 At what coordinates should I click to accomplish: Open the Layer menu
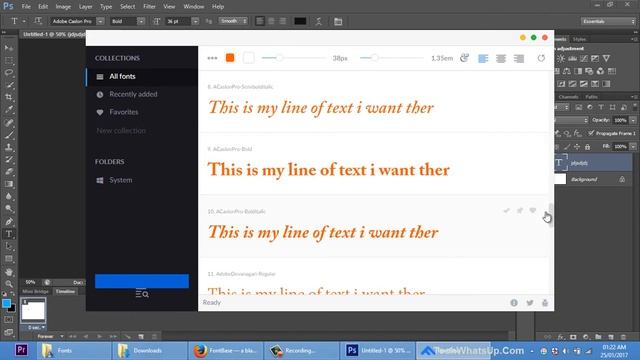click(85, 7)
